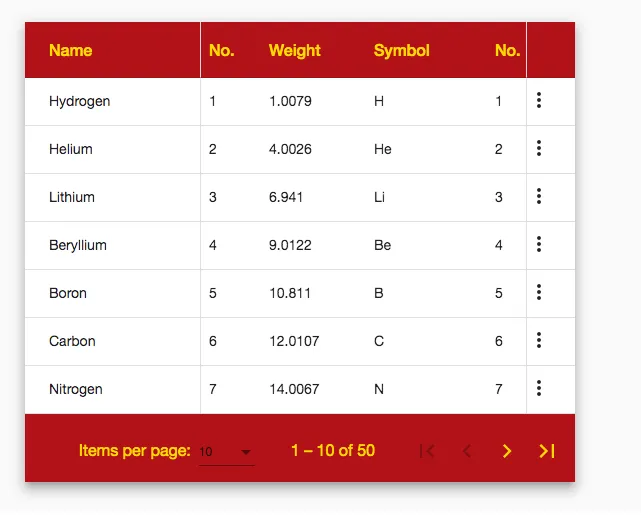Open the Beryllium row more-options menu
The width and height of the screenshot is (641, 519).
(539, 244)
